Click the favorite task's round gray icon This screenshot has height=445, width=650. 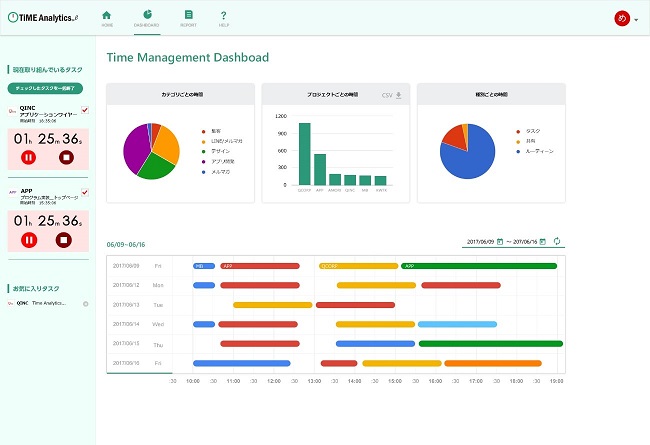[86, 304]
